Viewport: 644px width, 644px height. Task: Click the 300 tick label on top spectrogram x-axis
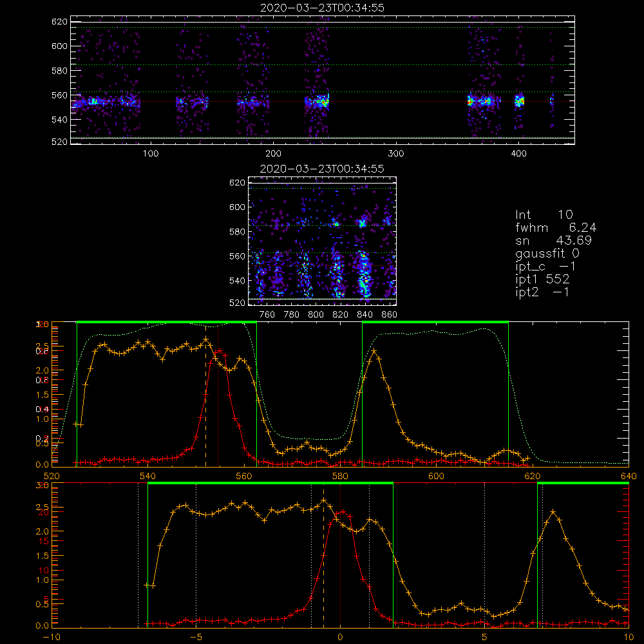pyautogui.click(x=396, y=154)
